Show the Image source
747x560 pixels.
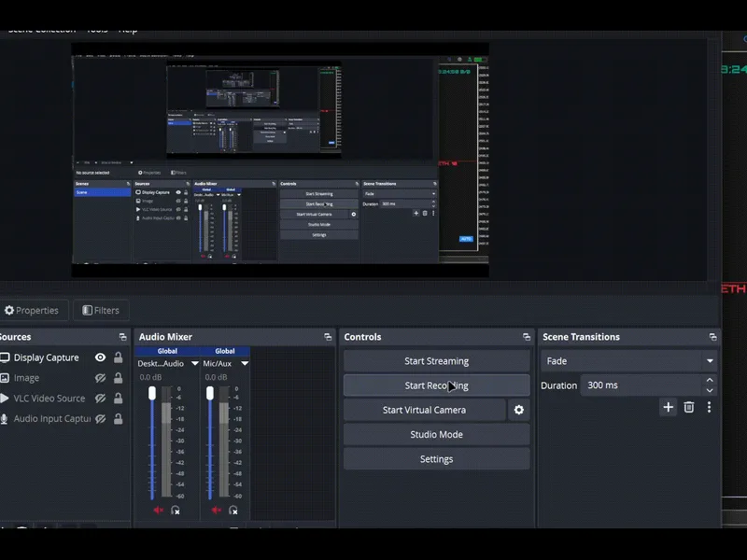pyautogui.click(x=100, y=378)
